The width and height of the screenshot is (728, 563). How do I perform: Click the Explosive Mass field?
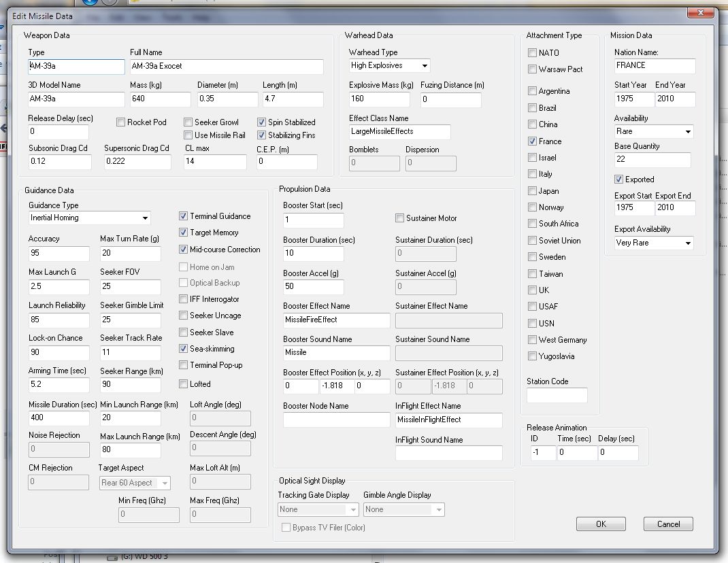tap(380, 99)
